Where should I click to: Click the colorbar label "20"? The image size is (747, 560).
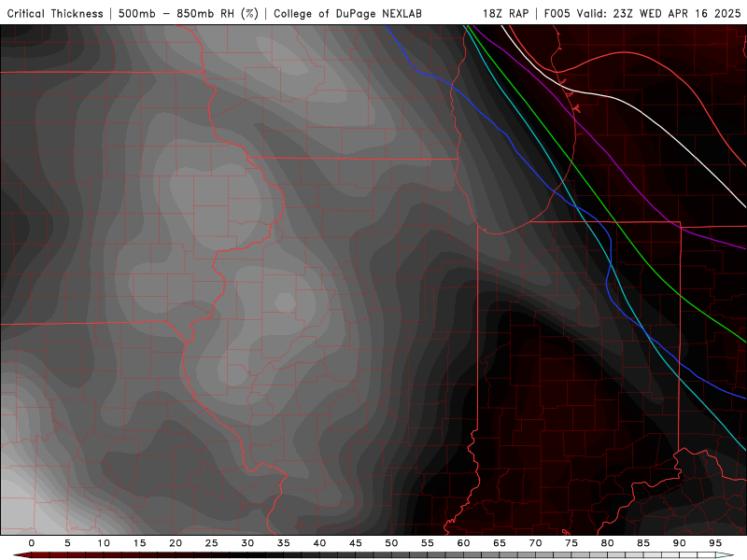(x=176, y=543)
